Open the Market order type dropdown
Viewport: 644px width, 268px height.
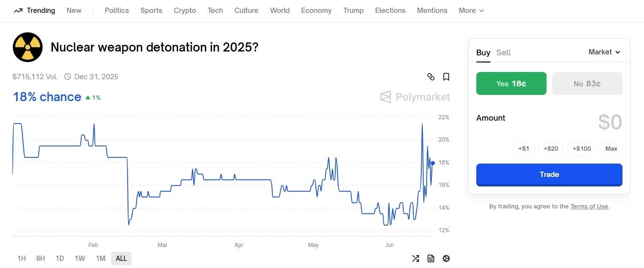click(604, 52)
